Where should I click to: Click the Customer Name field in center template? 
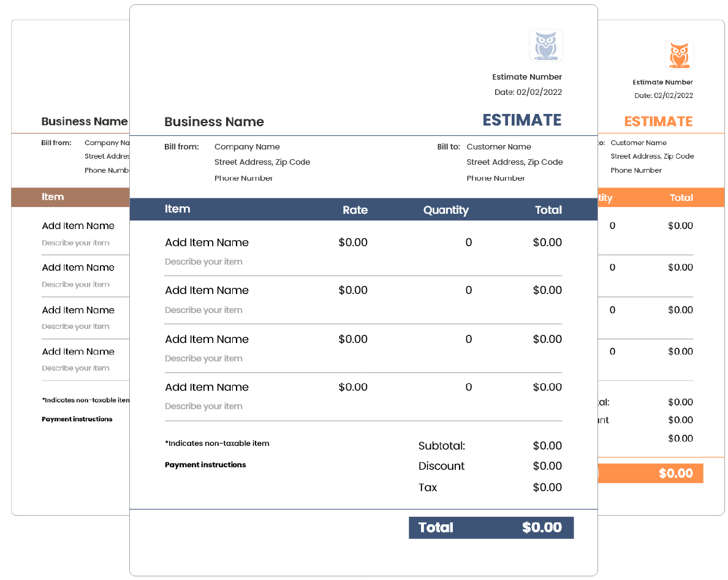point(499,147)
